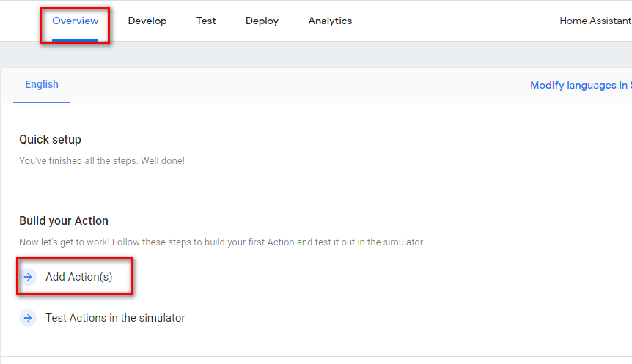The height and width of the screenshot is (364, 632).
Task: Click the arrow icon beside Test Actions in the simulator
Action: tap(28, 318)
